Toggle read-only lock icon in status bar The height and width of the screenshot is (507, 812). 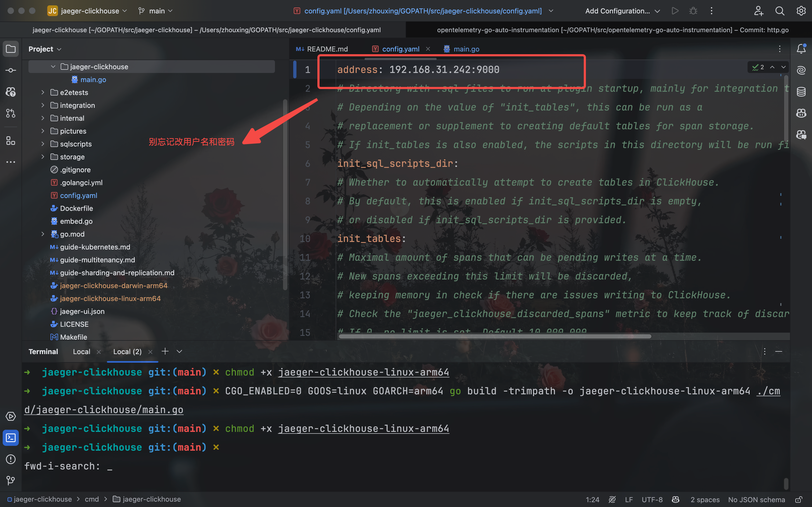(x=799, y=499)
